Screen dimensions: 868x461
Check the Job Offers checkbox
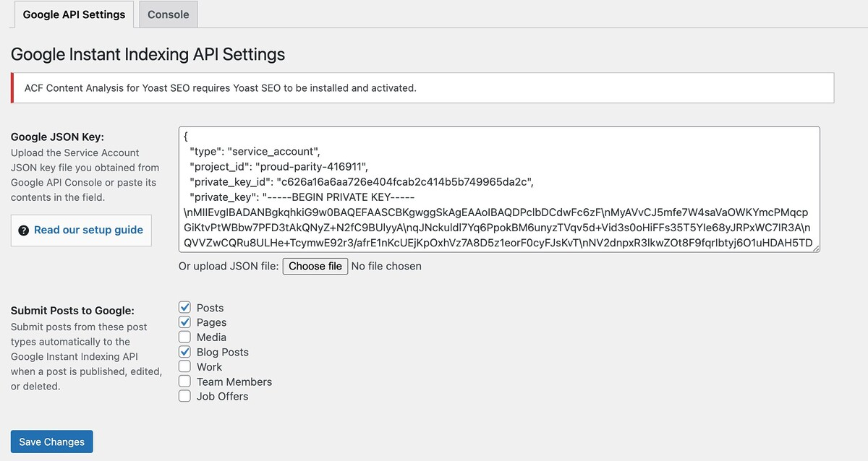(184, 396)
